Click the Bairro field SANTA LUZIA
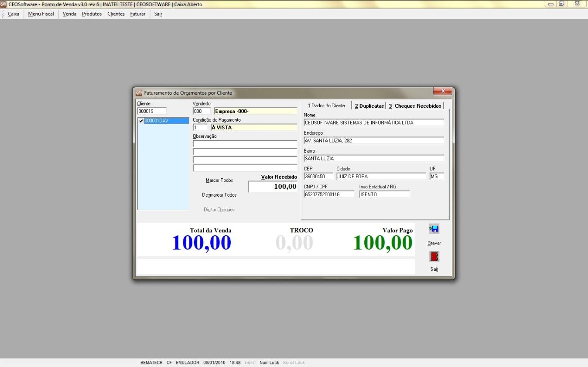Image resolution: width=588 pixels, height=367 pixels. (x=374, y=158)
